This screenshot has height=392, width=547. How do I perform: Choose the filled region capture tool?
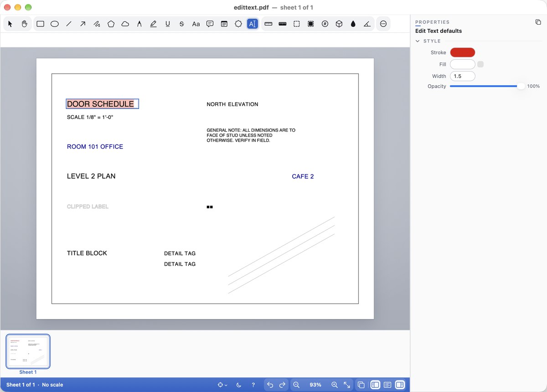[x=310, y=24]
